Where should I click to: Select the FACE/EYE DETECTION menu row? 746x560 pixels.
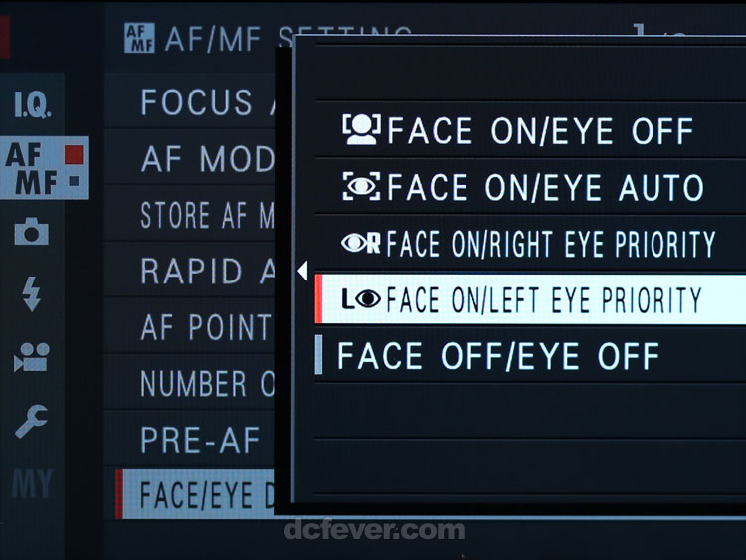point(195,494)
